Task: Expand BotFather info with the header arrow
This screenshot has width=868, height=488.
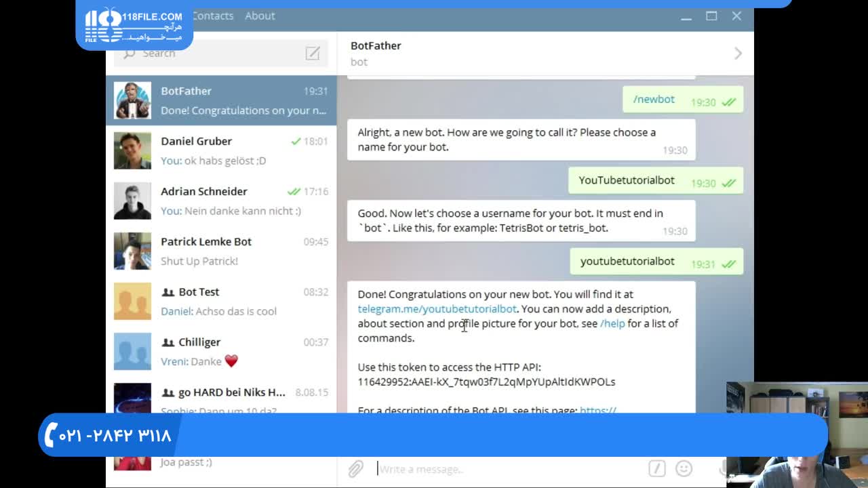Action: [x=738, y=54]
